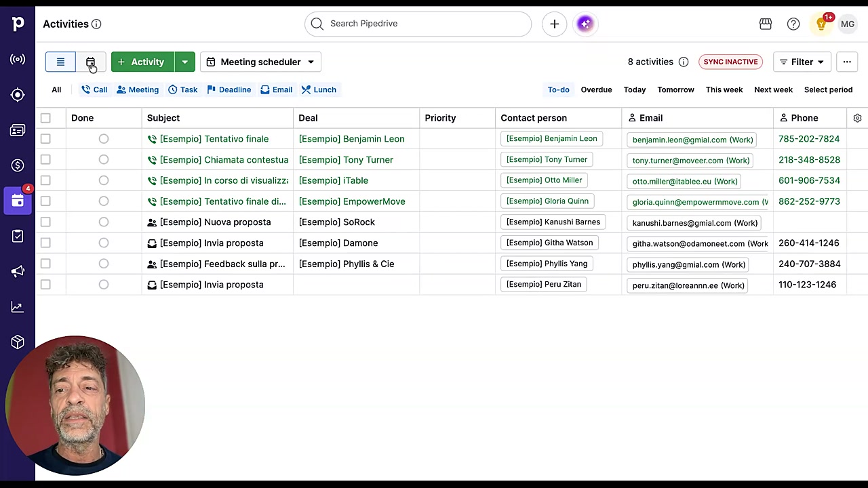
Task: Open the MG user avatar menu
Action: (x=848, y=24)
